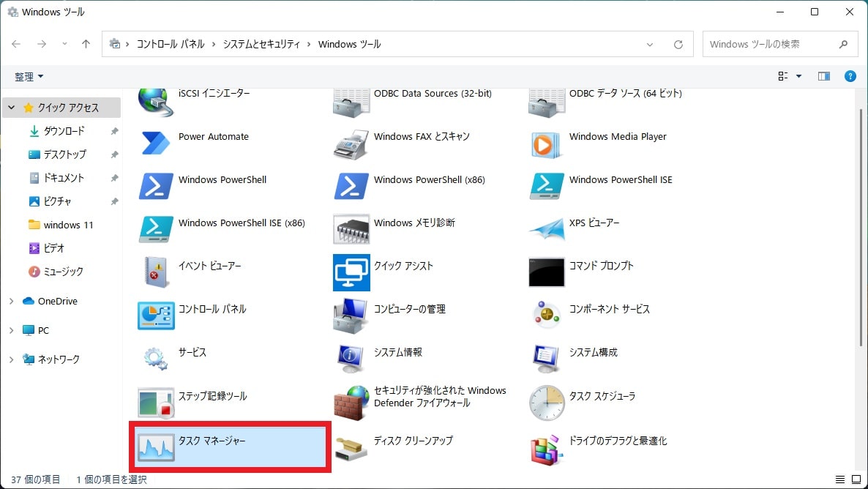Open ピクチャ in Quick Access
Screen dimensions: 868x489
point(57,201)
